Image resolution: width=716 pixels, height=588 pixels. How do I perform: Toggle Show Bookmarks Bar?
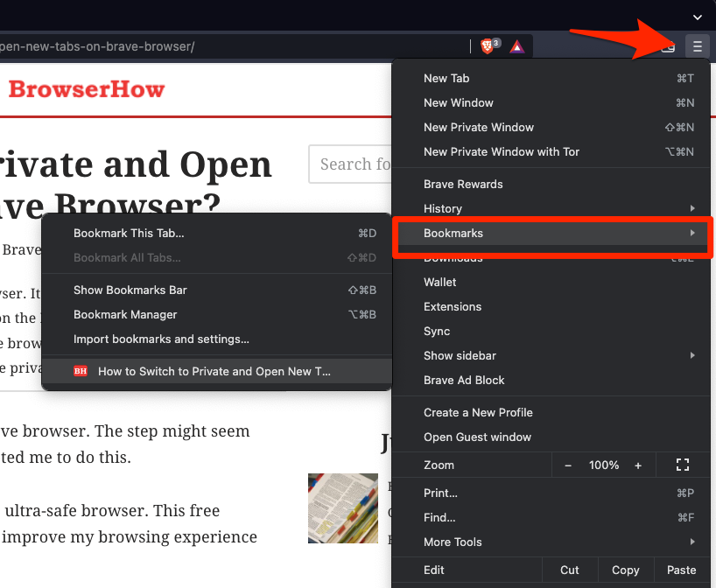(130, 290)
